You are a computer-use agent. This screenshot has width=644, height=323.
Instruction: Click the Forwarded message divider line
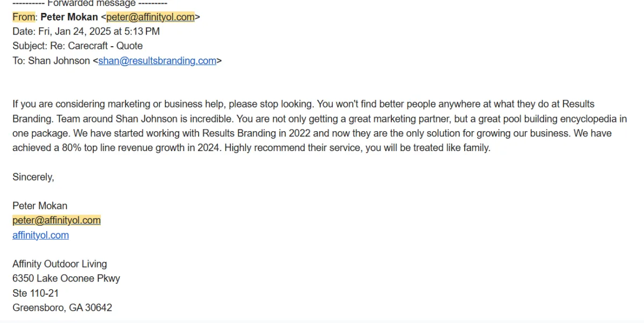[x=90, y=3]
